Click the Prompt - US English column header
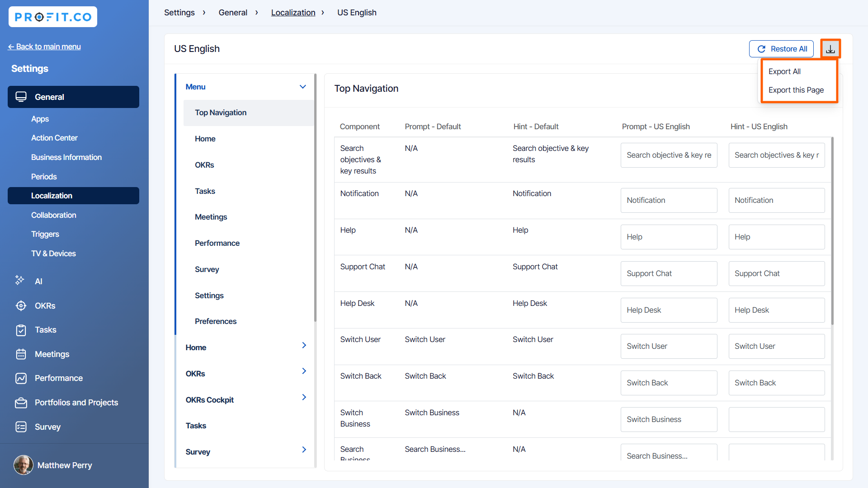The width and height of the screenshot is (868, 488). point(656,127)
